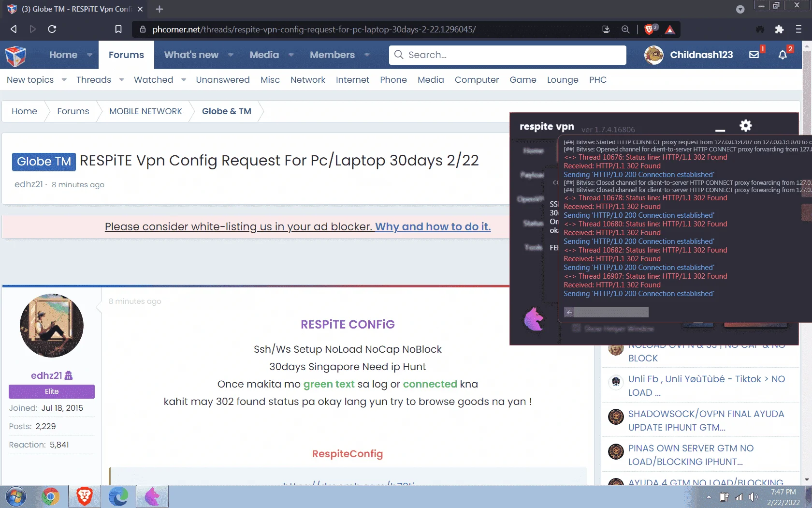Click the Home breadcrumb
This screenshot has height=508, width=812.
click(24, 111)
